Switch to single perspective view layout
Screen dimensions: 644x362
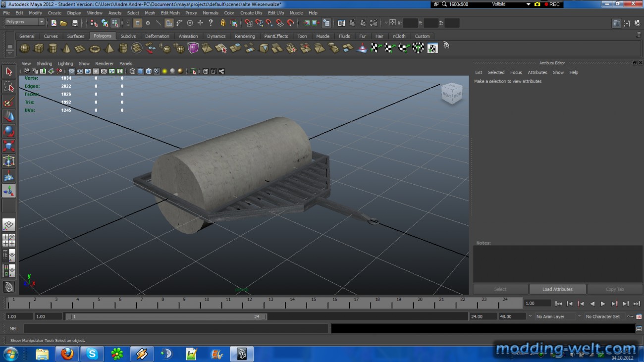(8, 225)
